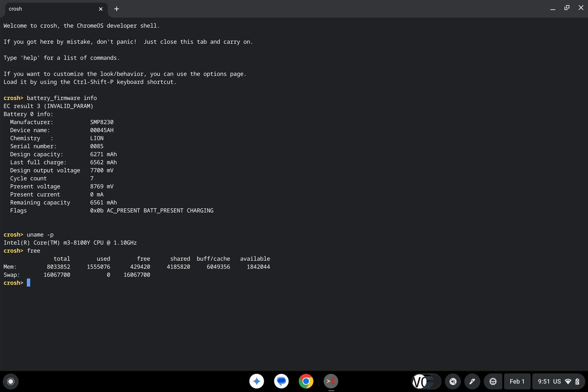
Task: Click the Terminal app shelf icon
Action: point(331,381)
